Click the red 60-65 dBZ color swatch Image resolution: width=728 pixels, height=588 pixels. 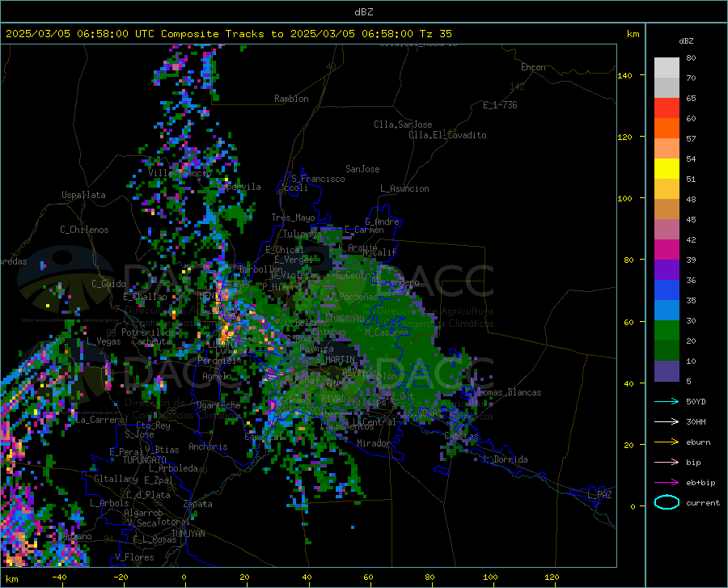pyautogui.click(x=667, y=108)
